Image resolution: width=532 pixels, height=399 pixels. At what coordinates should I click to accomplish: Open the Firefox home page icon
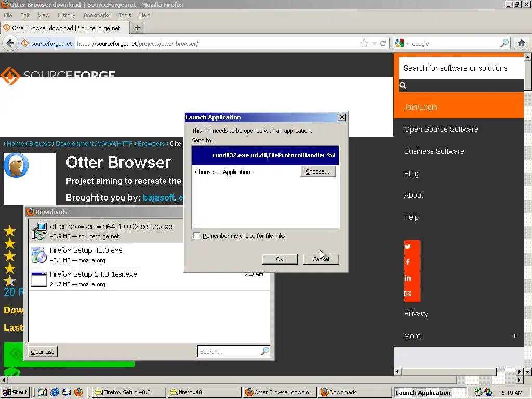tap(522, 44)
